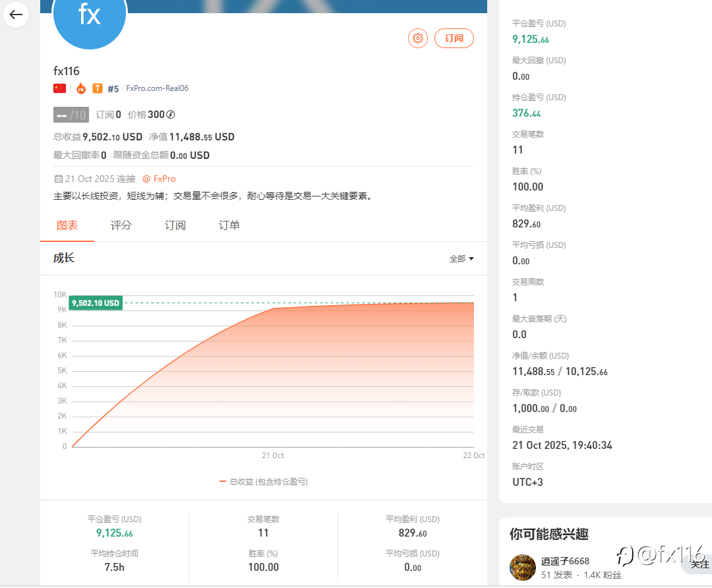712x588 pixels.
Task: Click the 9,502.10 USD chart value label
Action: click(96, 303)
